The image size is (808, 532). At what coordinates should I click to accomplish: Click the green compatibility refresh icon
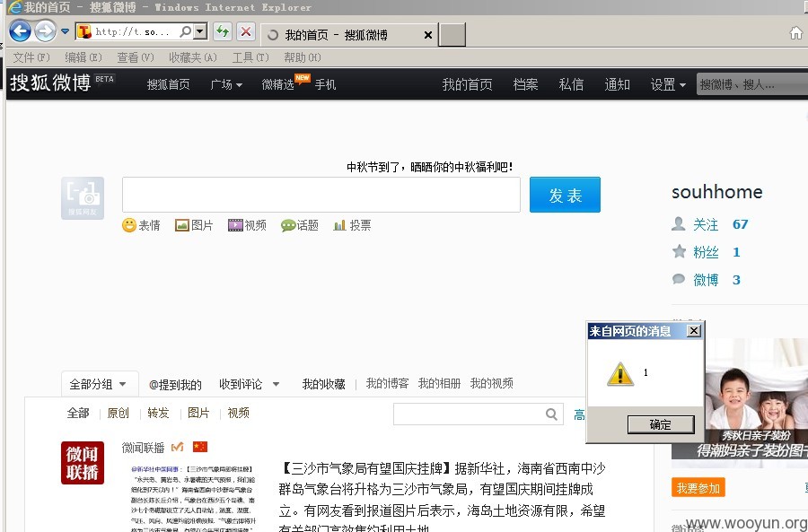[x=223, y=32]
